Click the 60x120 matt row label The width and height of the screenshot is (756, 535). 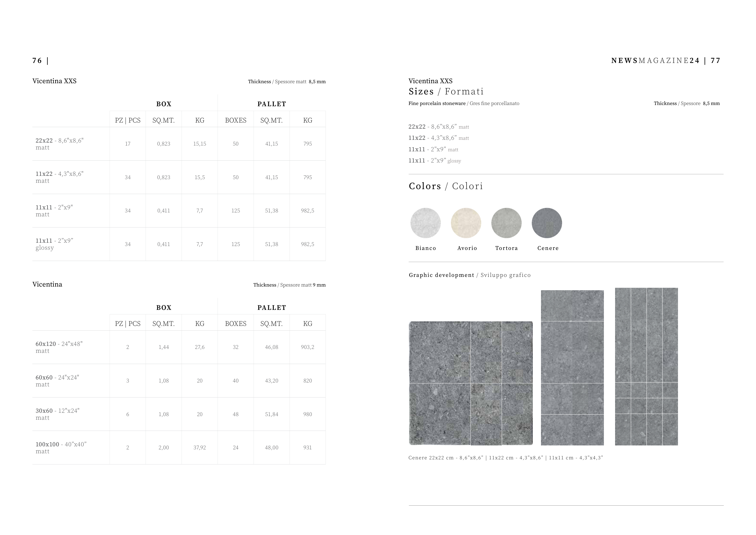[59, 347]
